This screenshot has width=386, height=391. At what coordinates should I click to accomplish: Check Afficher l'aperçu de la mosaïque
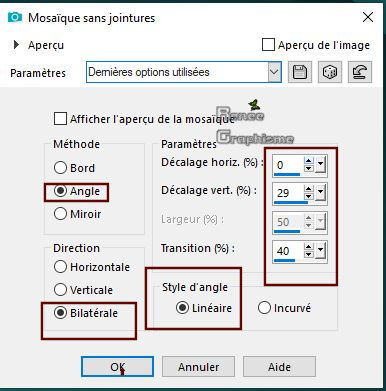(x=60, y=119)
